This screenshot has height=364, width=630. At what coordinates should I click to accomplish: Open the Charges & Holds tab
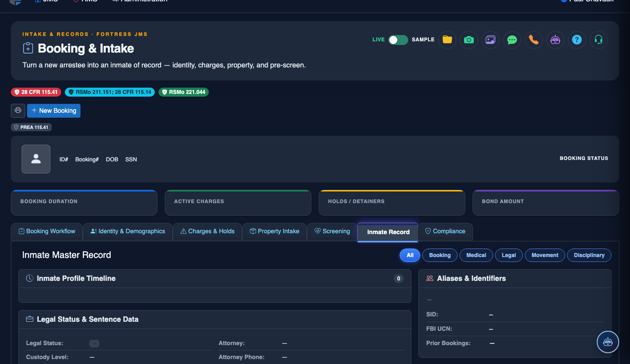[x=207, y=231]
